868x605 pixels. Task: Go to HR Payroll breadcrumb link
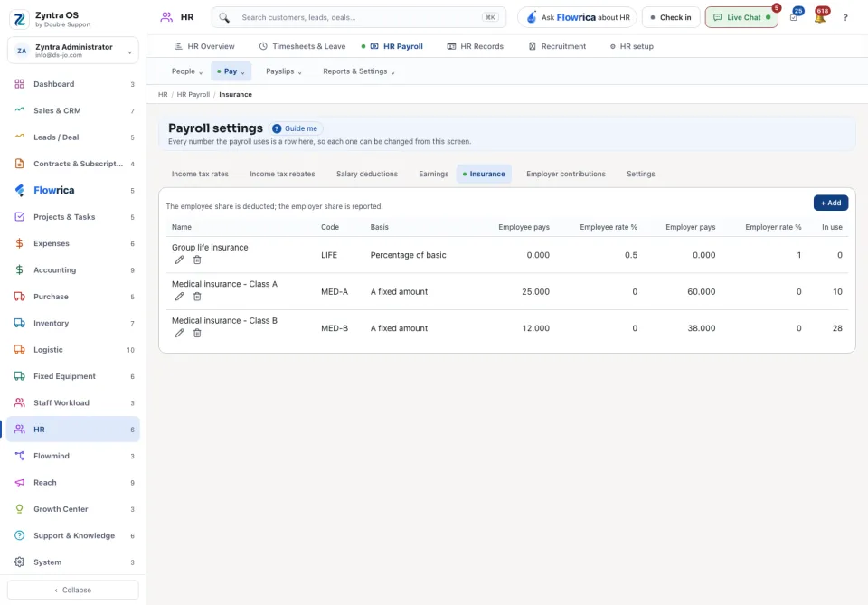pos(193,95)
